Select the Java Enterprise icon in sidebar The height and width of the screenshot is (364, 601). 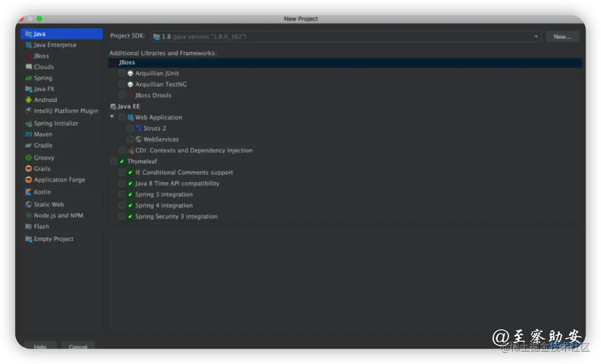28,45
